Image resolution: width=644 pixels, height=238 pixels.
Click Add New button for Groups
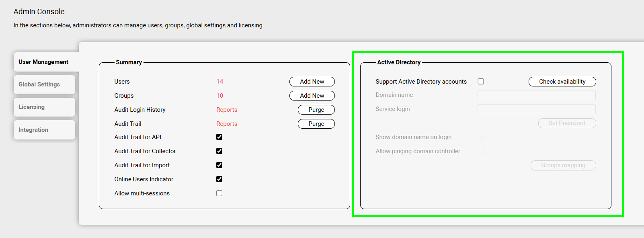point(312,96)
